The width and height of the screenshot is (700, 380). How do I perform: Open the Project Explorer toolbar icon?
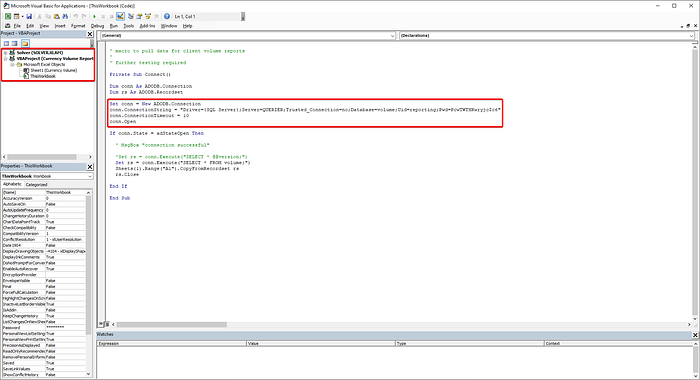pyautogui.click(x=131, y=17)
